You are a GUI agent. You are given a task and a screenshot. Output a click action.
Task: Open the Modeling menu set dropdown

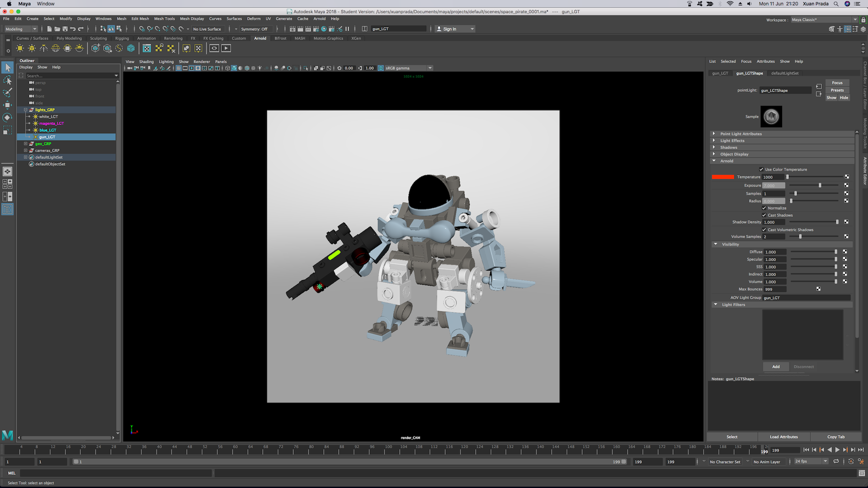(21, 29)
